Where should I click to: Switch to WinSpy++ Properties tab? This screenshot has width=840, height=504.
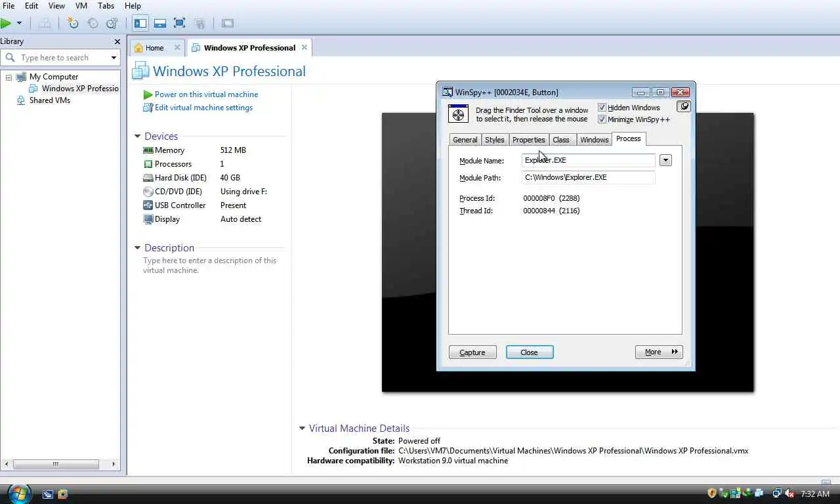point(529,140)
